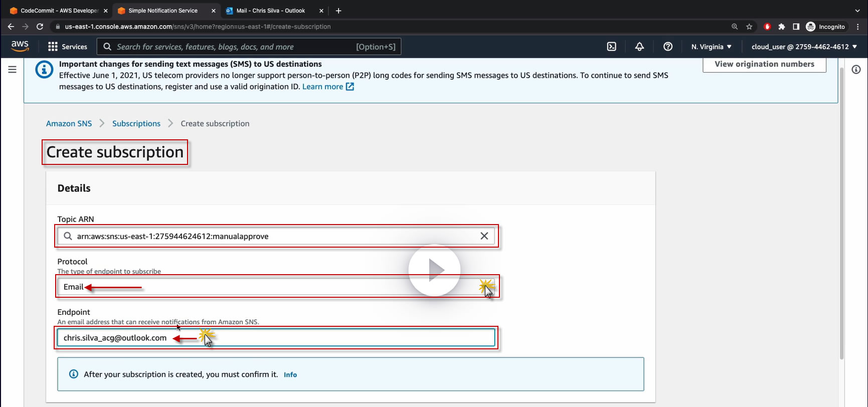This screenshot has width=868, height=407.
Task: Click View origination numbers button
Action: coord(764,64)
